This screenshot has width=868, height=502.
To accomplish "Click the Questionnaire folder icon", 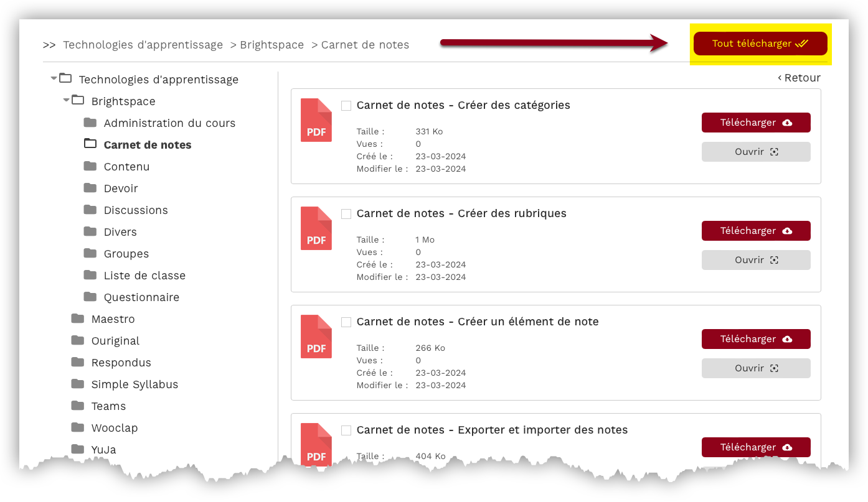I will coord(90,297).
